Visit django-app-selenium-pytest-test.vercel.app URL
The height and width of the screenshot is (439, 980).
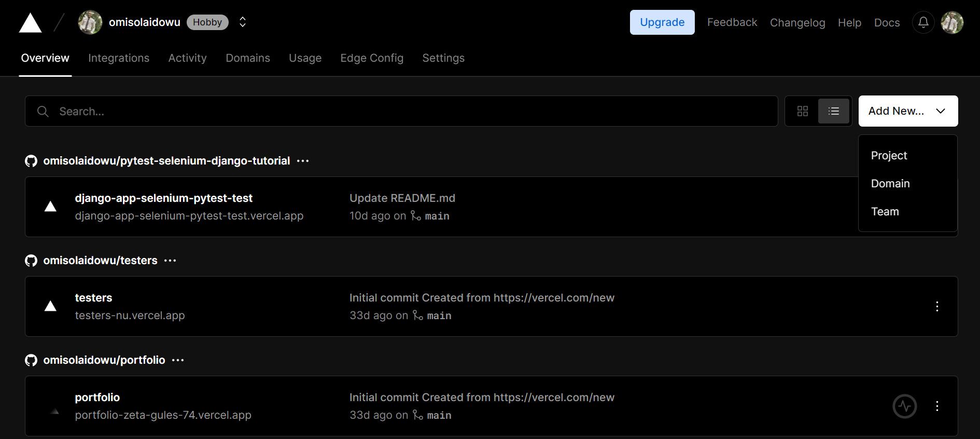(189, 216)
